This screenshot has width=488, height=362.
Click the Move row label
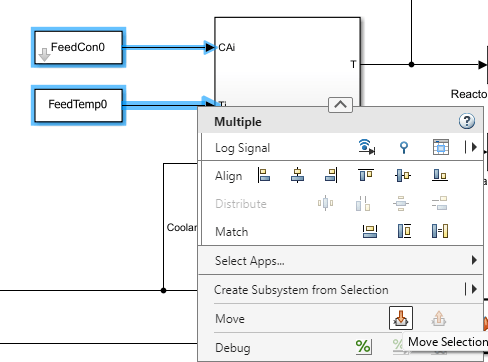pyautogui.click(x=230, y=319)
